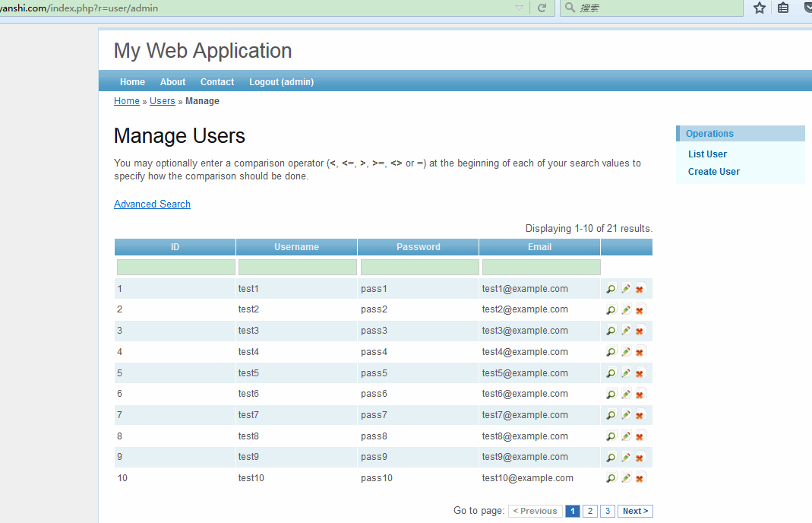Go to page 2 of results

pyautogui.click(x=590, y=511)
